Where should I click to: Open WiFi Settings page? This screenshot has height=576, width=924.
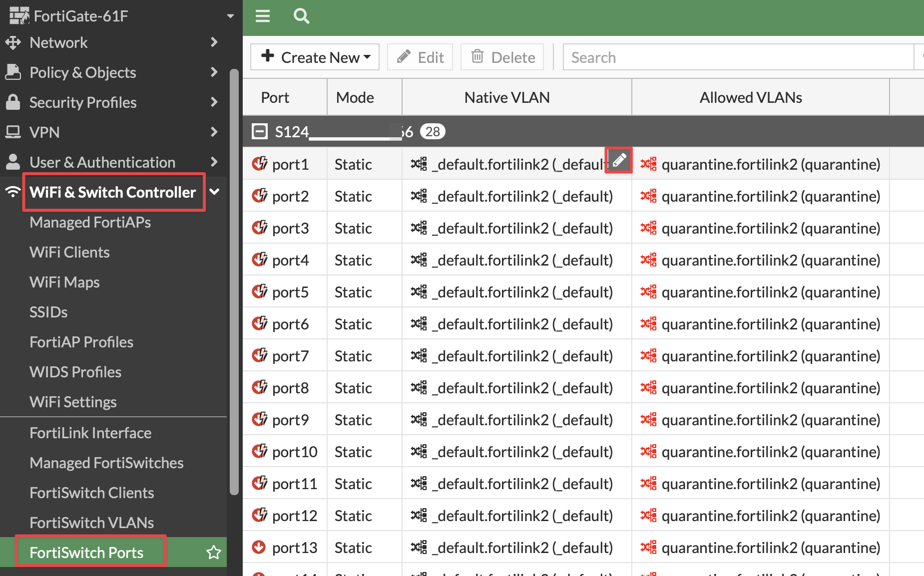(73, 402)
